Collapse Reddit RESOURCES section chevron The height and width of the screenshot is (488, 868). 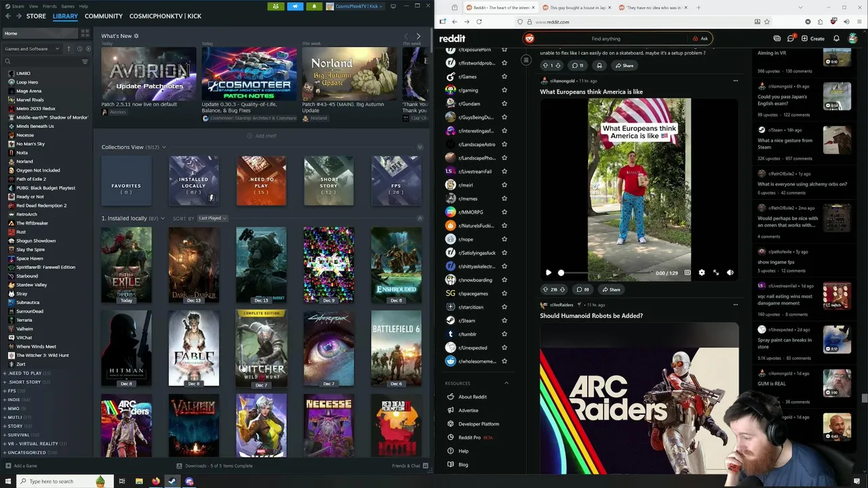(506, 383)
